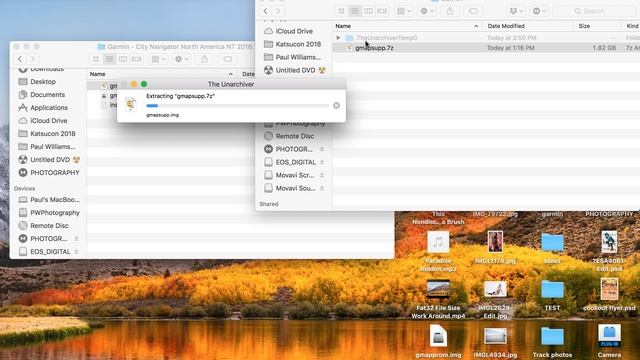
Task: Eject Movavi Sou... volume in front sidebar
Action: 322,188
